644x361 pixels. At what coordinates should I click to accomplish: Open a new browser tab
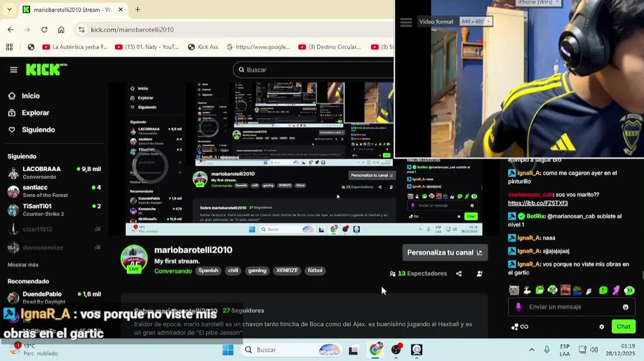[x=137, y=10]
